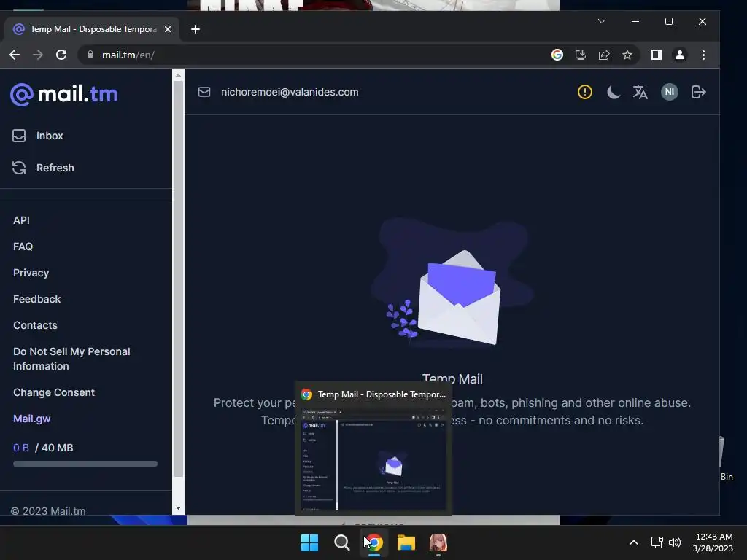Select the Temp Mail browser tab
The height and width of the screenshot is (560, 747).
click(x=92, y=29)
